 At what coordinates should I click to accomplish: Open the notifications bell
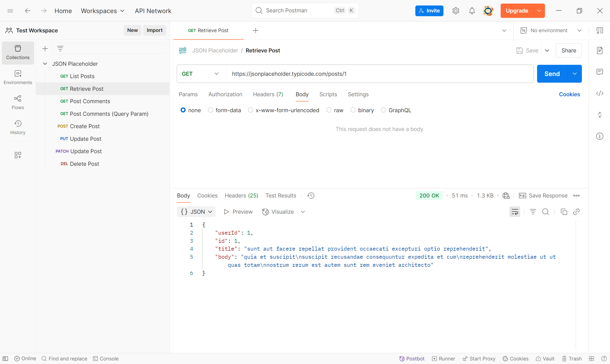coord(472,11)
